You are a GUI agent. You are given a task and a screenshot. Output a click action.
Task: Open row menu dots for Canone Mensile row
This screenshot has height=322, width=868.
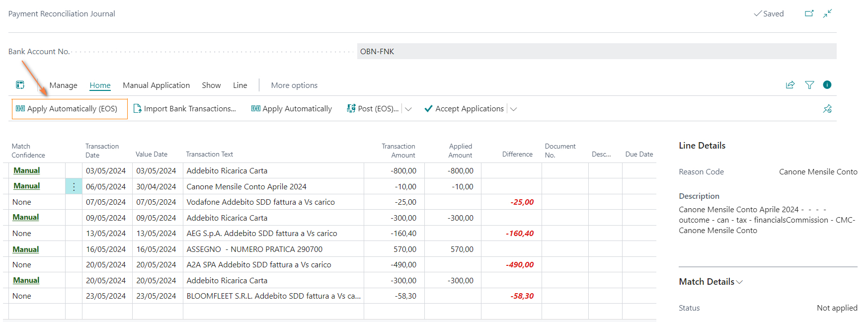[74, 186]
